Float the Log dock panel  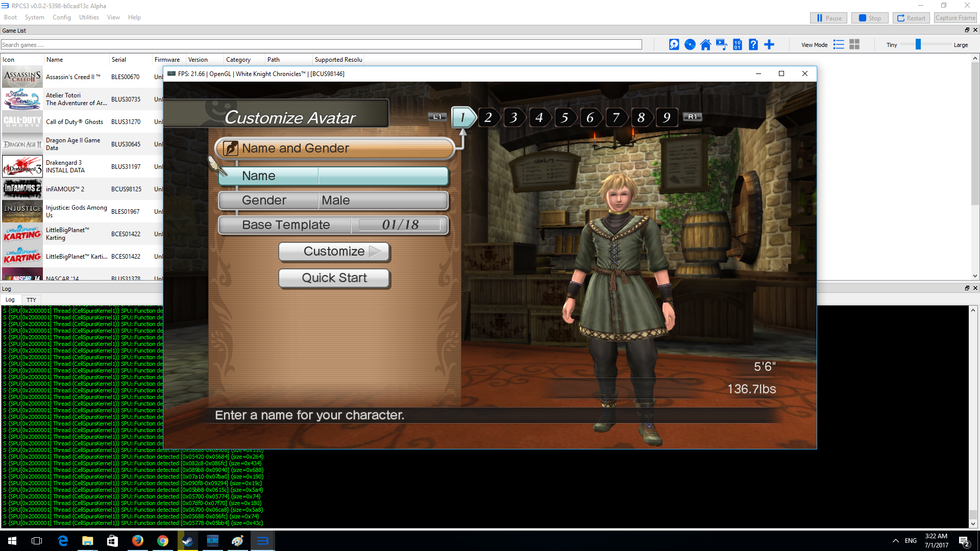pyautogui.click(x=967, y=288)
